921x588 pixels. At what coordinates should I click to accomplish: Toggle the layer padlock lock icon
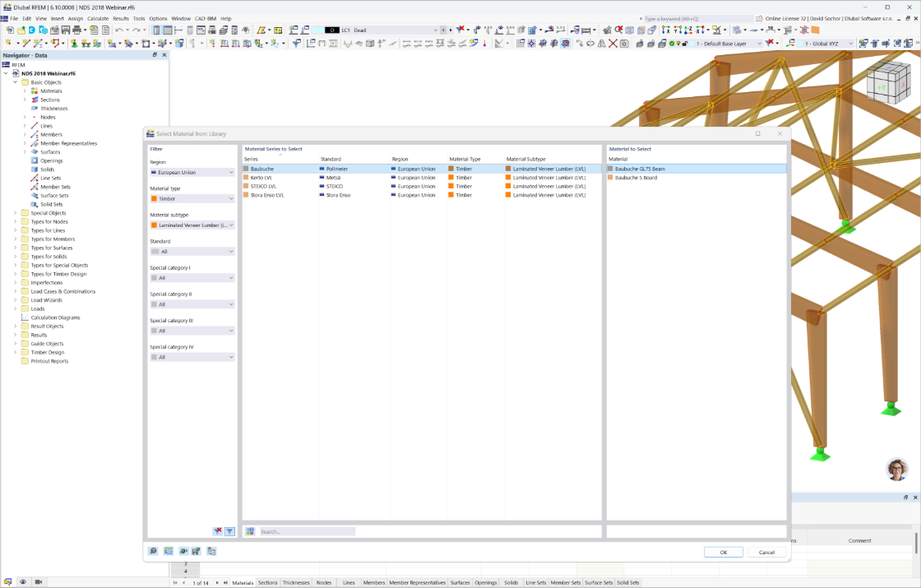tap(685, 44)
